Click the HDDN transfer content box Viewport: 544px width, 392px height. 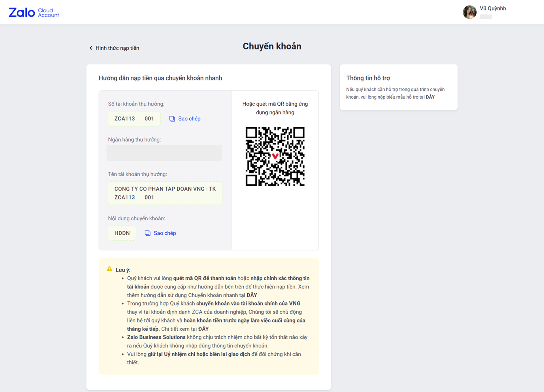point(122,233)
